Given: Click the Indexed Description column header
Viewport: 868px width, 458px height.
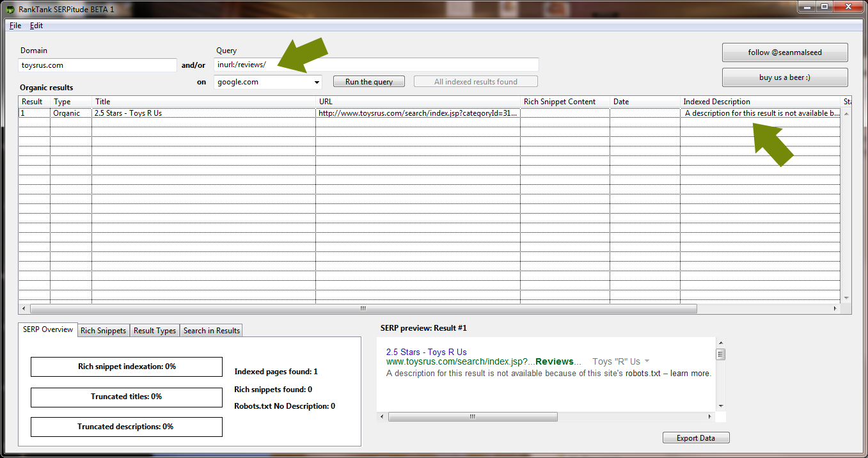Looking at the screenshot, I should coord(761,102).
